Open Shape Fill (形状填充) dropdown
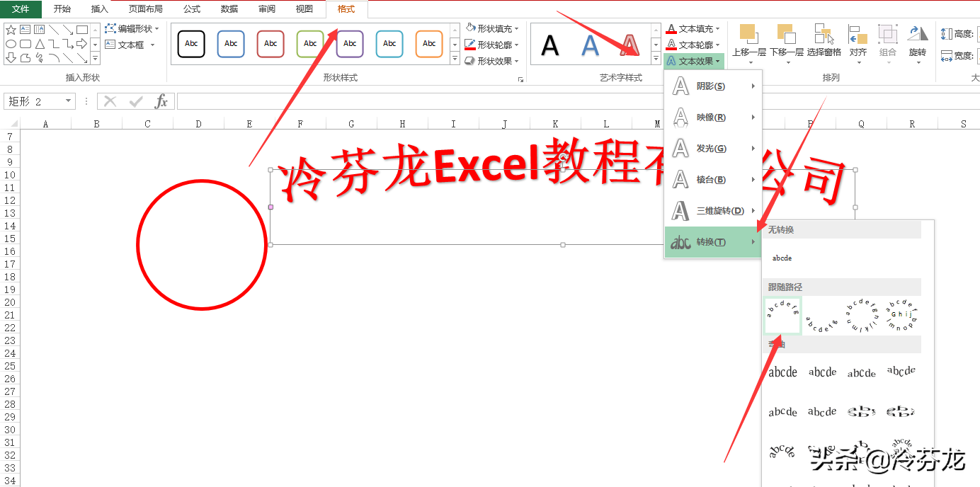The height and width of the screenshot is (487, 980). coord(492,28)
